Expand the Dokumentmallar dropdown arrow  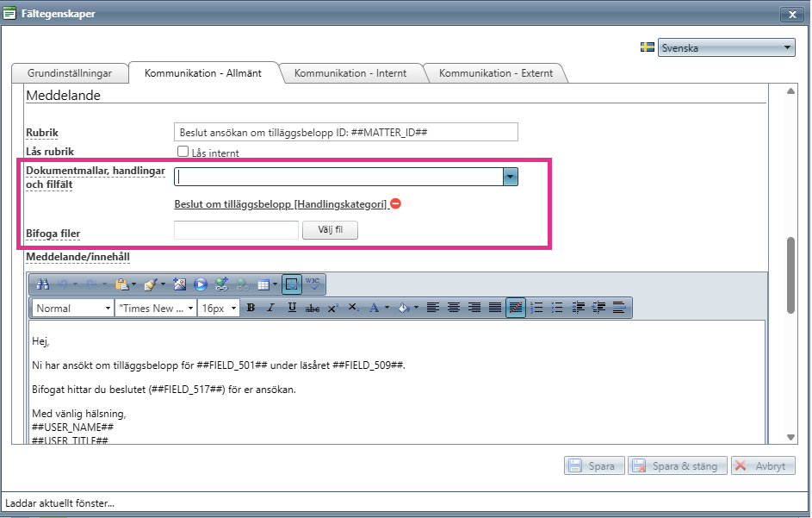coord(510,177)
